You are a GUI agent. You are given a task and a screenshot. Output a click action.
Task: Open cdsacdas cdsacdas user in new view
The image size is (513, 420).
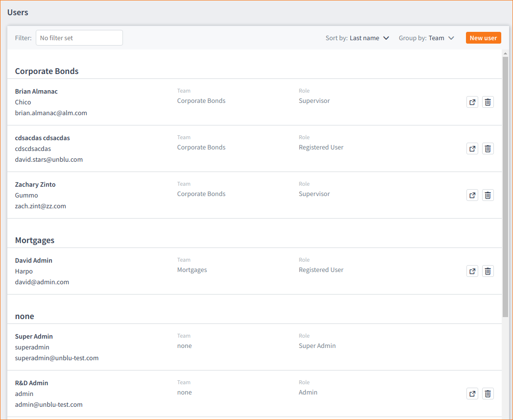tap(472, 148)
